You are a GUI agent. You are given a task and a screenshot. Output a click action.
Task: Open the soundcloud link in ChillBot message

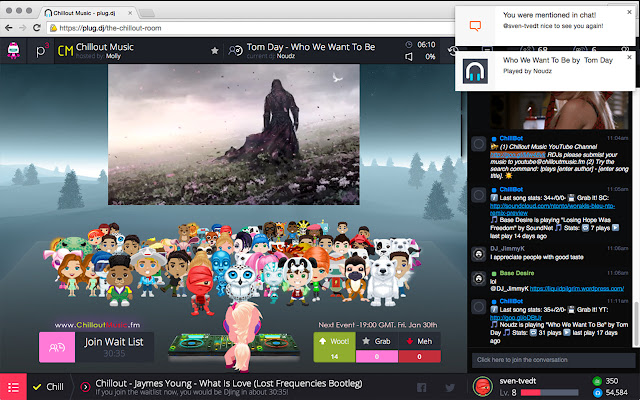pyautogui.click(x=553, y=209)
